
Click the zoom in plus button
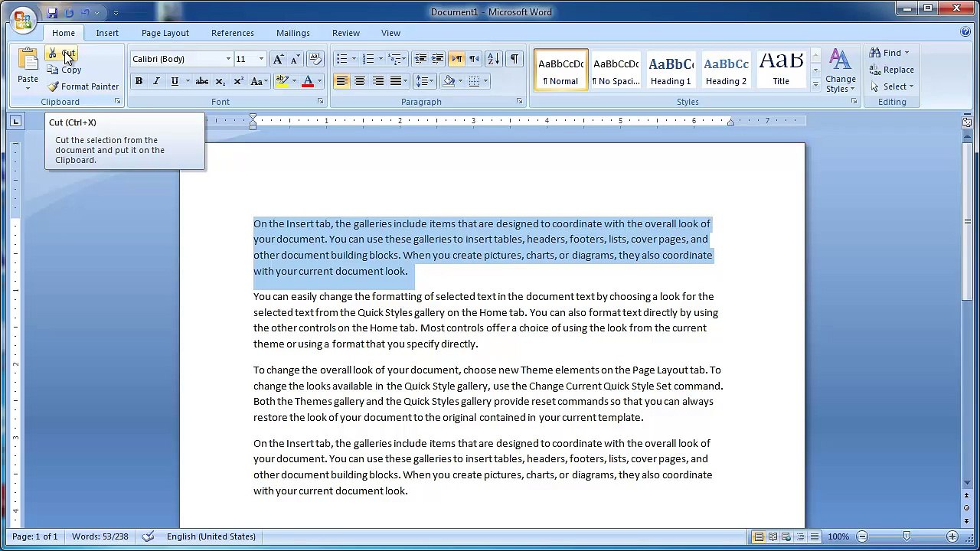click(x=952, y=536)
